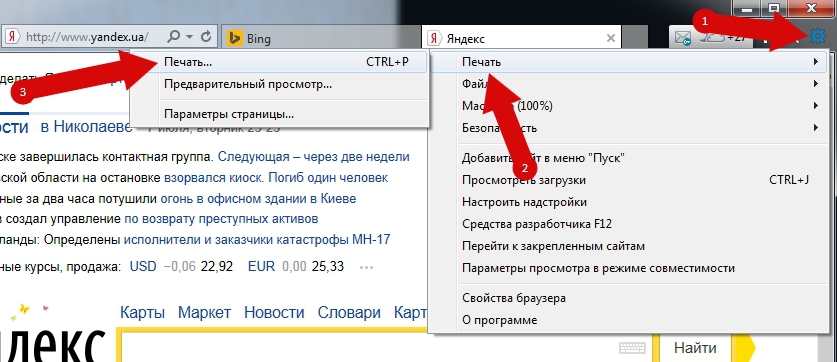
Task: Open Параметры просмотра в режиме совместимости
Action: (628, 268)
